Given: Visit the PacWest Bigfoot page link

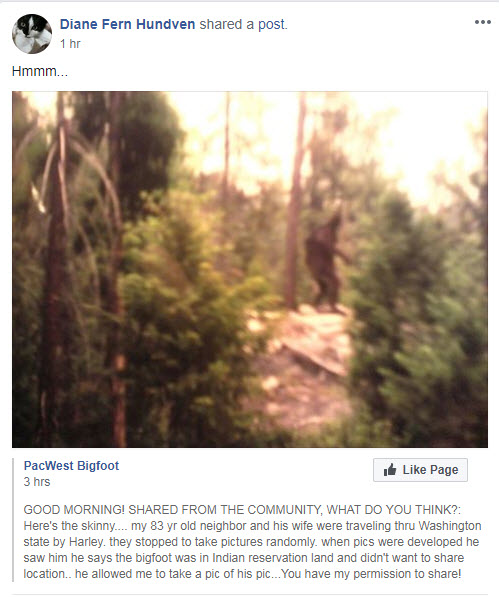Looking at the screenshot, I should (x=71, y=465).
